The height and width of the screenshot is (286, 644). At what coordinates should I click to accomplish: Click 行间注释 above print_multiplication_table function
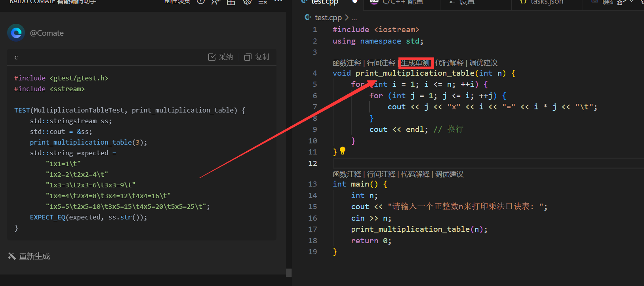coord(381,63)
